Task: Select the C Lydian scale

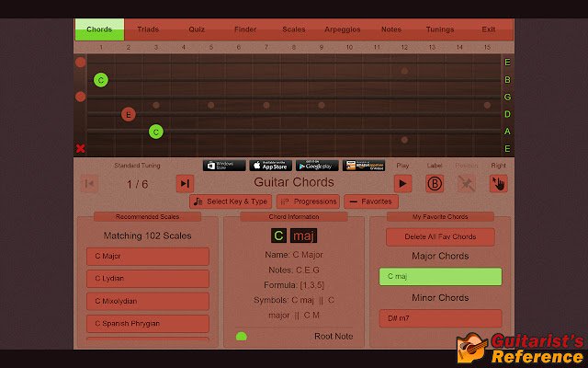Action: [x=148, y=279]
